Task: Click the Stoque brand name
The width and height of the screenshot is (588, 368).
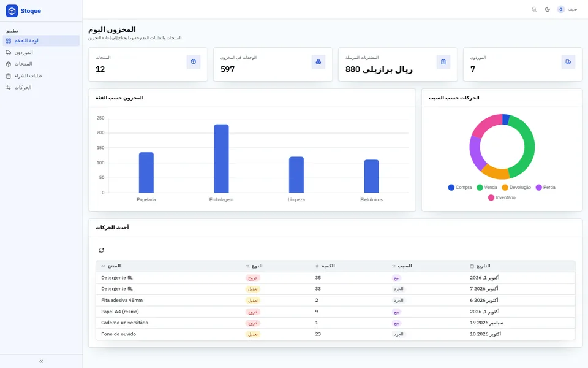Action: pyautogui.click(x=31, y=11)
